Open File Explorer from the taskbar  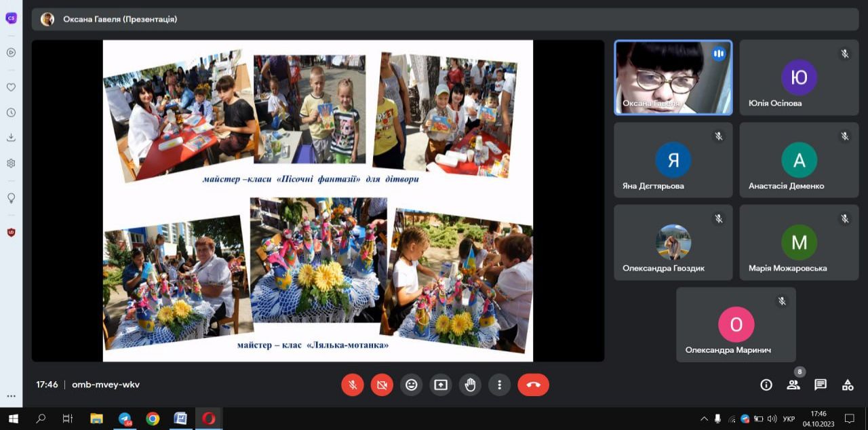click(x=96, y=418)
